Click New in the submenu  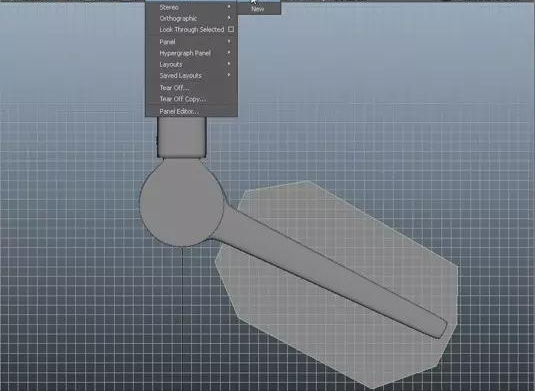259,9
